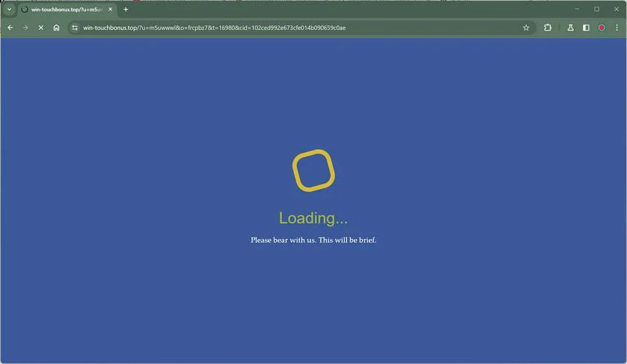Open Chrome Labs flask icon

[571, 27]
